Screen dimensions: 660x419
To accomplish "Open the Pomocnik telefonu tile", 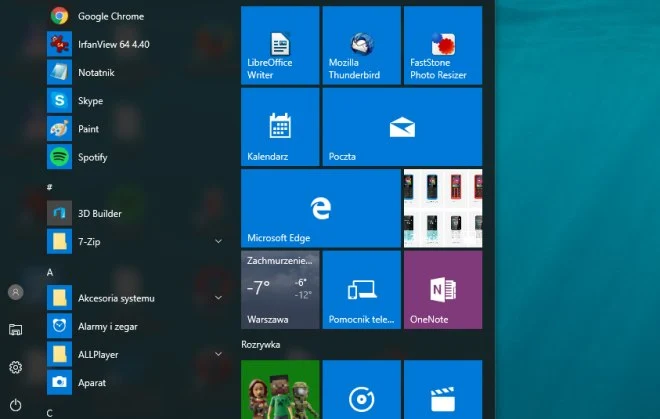I will click(x=362, y=290).
